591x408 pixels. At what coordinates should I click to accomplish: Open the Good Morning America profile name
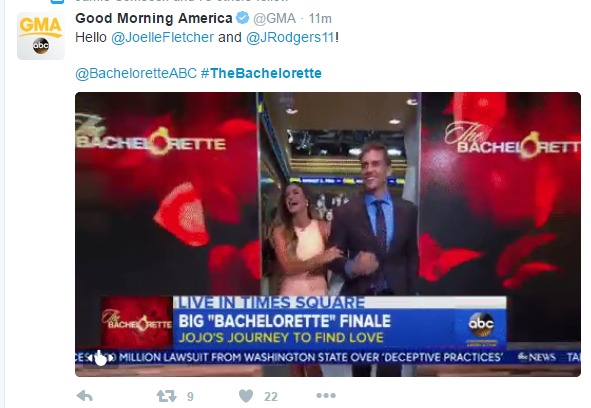pyautogui.click(x=154, y=18)
